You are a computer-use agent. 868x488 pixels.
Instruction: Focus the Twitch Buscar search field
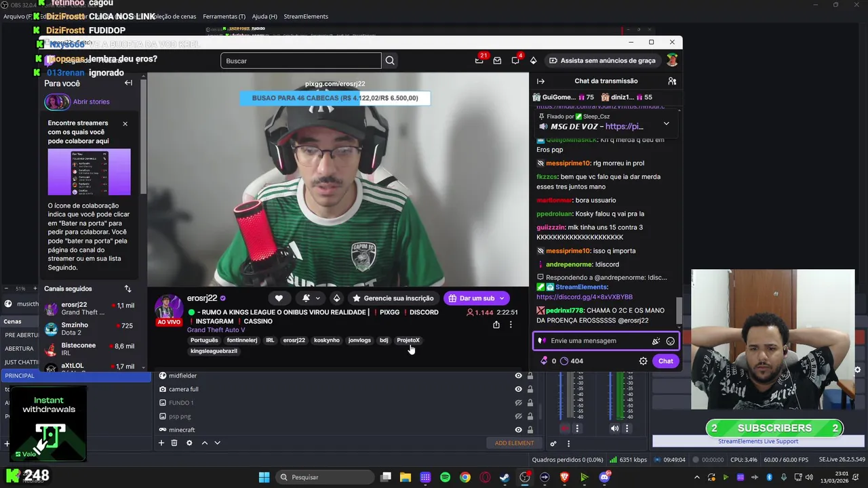[x=301, y=60]
